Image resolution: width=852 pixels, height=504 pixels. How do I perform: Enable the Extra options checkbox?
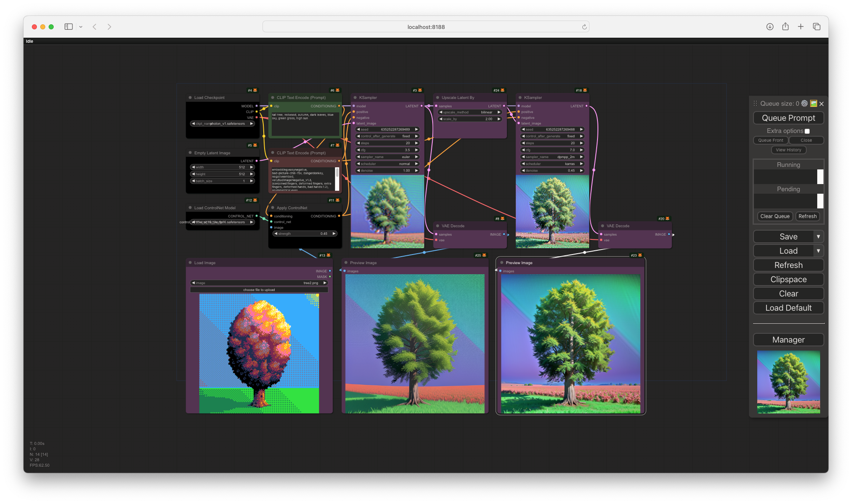tap(807, 131)
